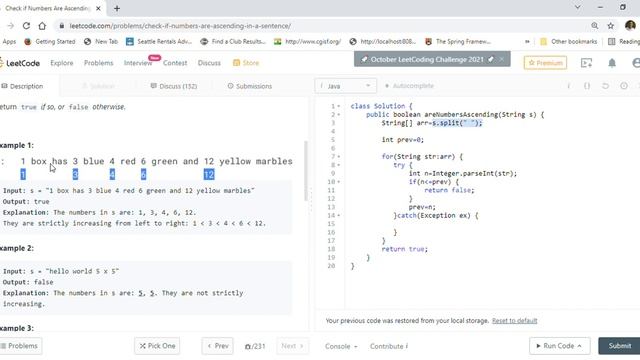Click the 'Output: true' text in Example 1
This screenshot has height=360, width=640.
26,202
